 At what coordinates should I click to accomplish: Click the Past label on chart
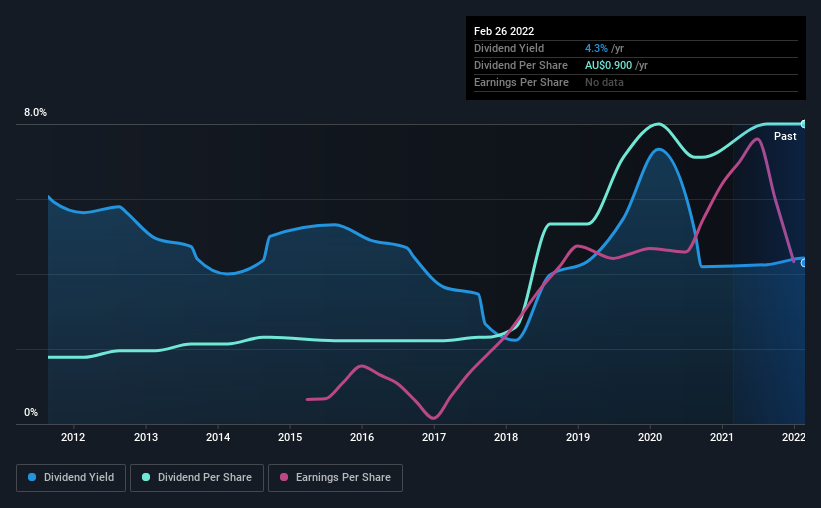coord(785,136)
